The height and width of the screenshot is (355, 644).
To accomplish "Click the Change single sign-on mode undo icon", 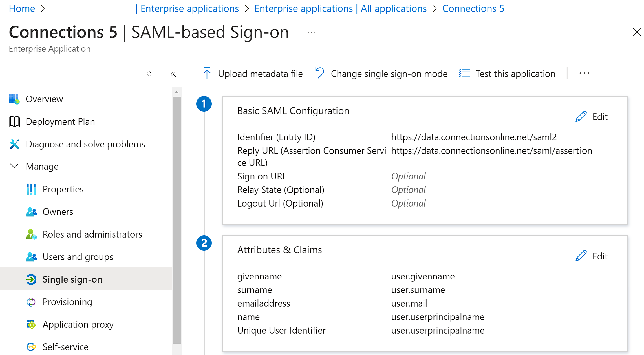I will pyautogui.click(x=320, y=73).
